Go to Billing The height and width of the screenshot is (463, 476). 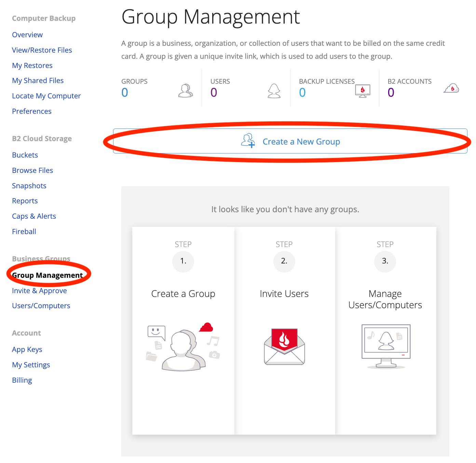22,380
